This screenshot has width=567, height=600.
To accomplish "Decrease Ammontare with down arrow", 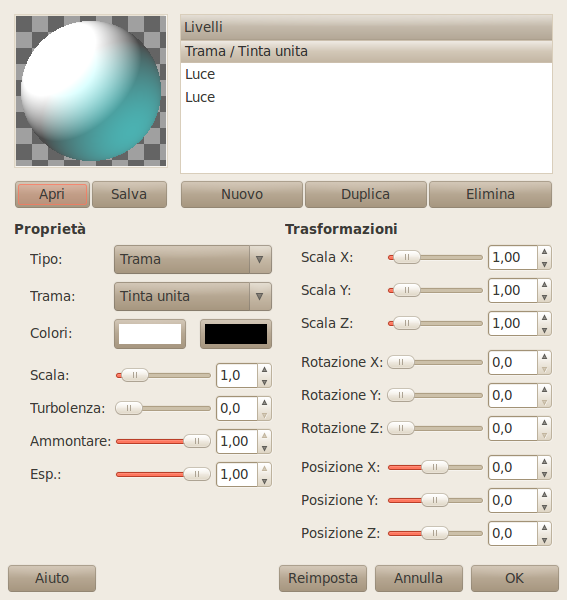I will coord(264,447).
